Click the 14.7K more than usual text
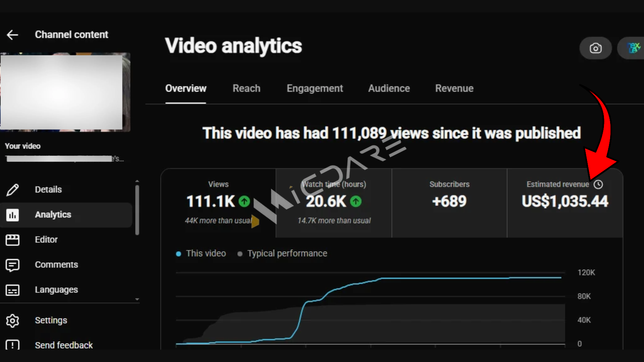The image size is (644, 362). (334, 221)
